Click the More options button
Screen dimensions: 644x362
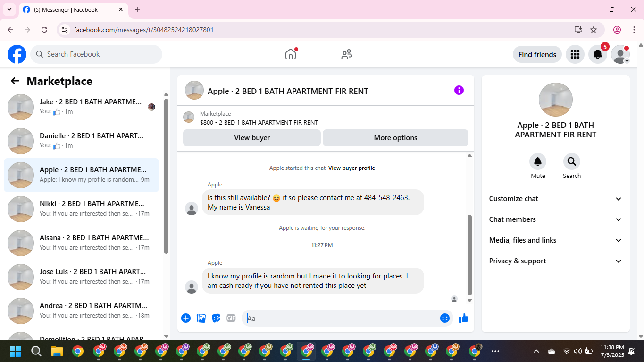[395, 138]
